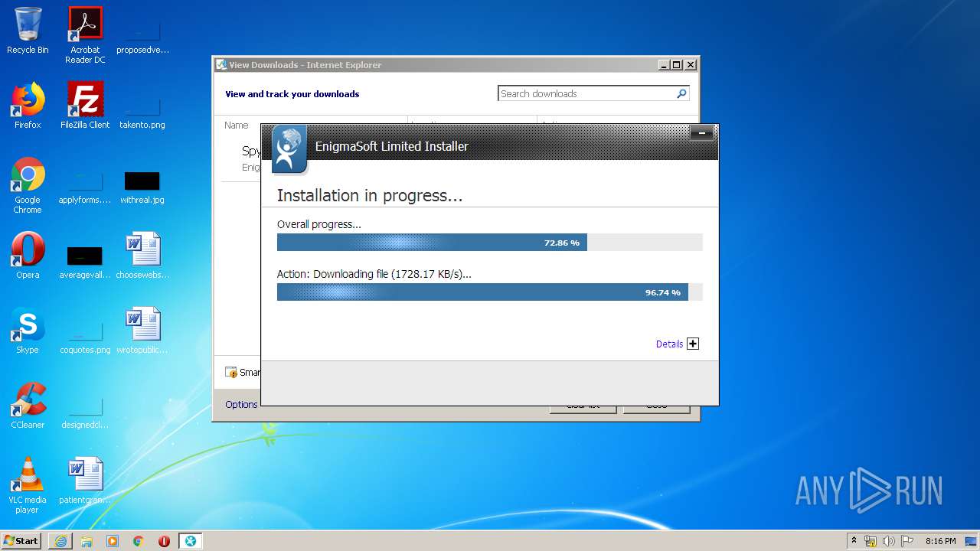980x551 pixels.
Task: Click the EnigmaSoft installer logo icon
Action: click(289, 149)
